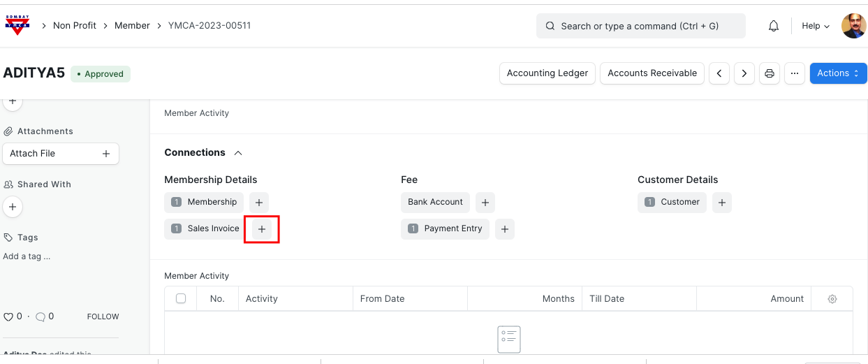Toggle FOLLOW for this document

pos(103,316)
